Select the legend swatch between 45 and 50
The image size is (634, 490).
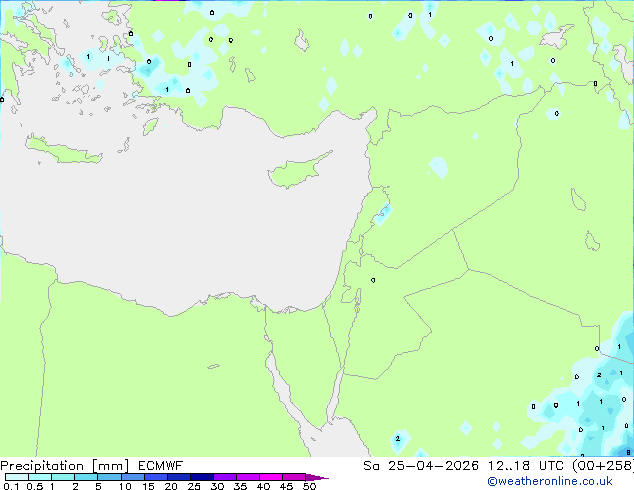294,477
